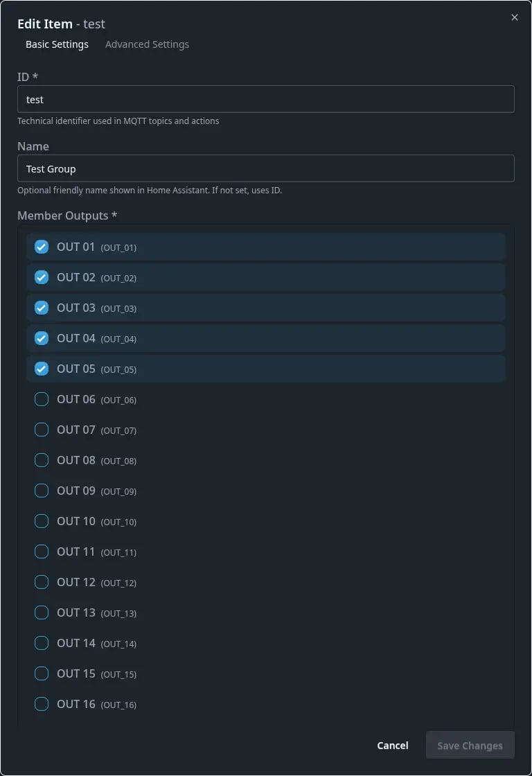Viewport: 532px width, 776px height.
Task: Close the Edit Item dialog
Action: [x=515, y=17]
